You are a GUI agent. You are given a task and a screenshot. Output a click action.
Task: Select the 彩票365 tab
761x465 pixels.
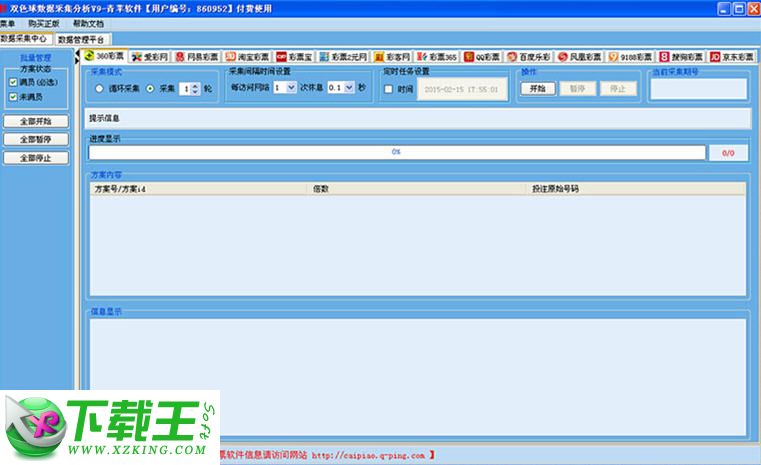point(437,57)
